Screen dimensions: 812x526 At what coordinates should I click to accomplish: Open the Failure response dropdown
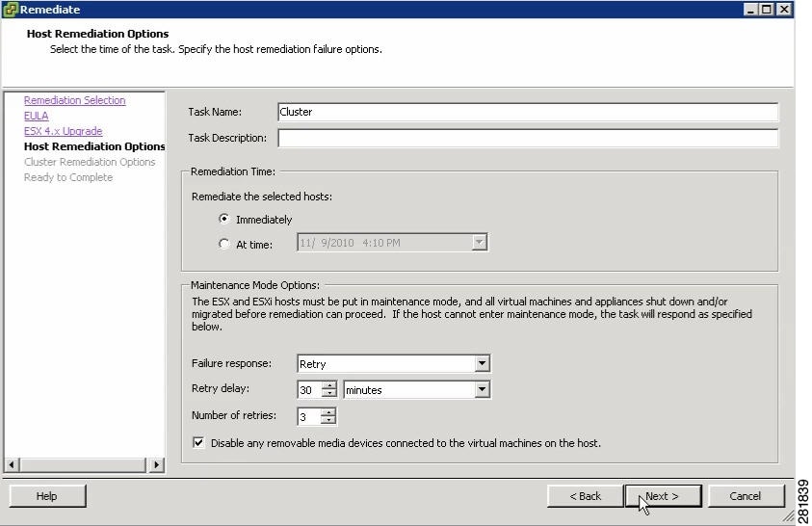(x=482, y=363)
